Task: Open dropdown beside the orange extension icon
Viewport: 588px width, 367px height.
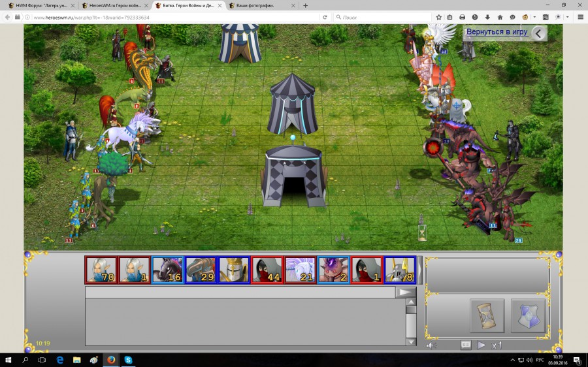Action: 534,17
